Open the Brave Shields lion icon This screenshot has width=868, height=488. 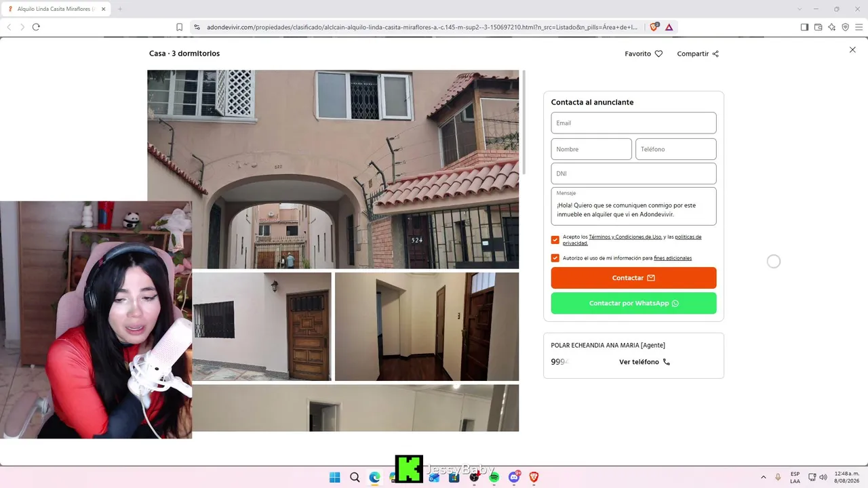(x=654, y=27)
